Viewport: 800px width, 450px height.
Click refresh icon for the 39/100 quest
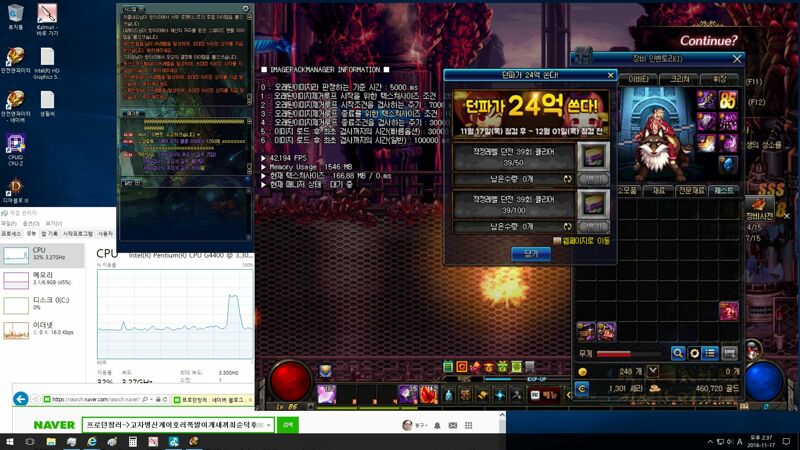click(x=567, y=227)
